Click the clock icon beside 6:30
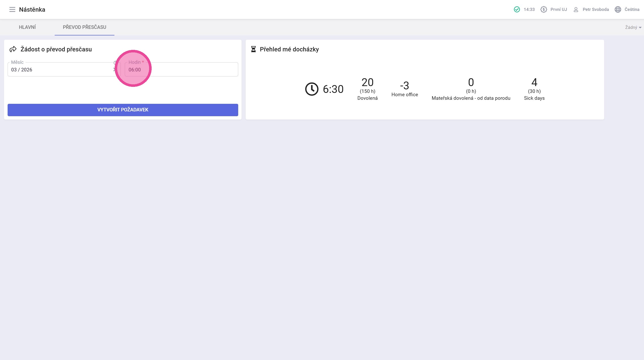 point(311,89)
